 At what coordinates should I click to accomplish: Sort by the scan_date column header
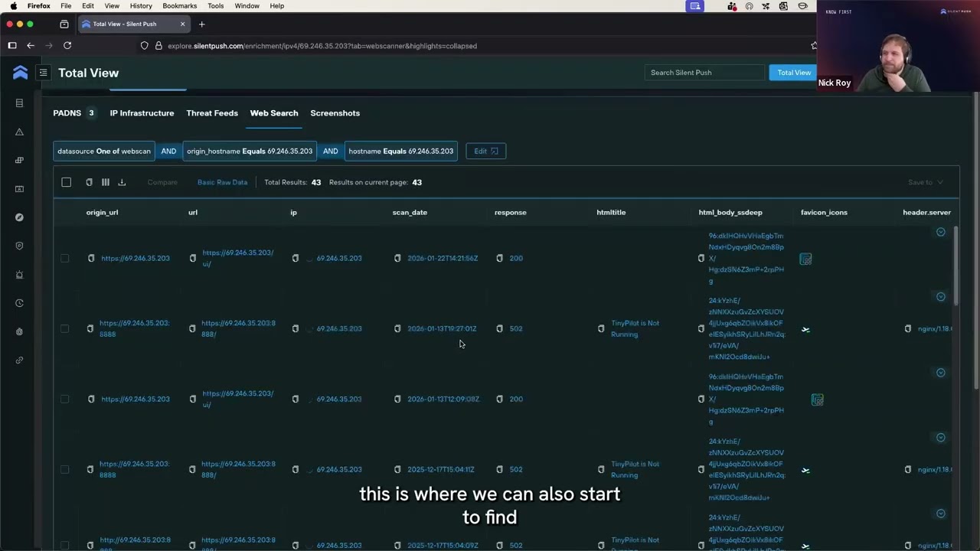(410, 213)
